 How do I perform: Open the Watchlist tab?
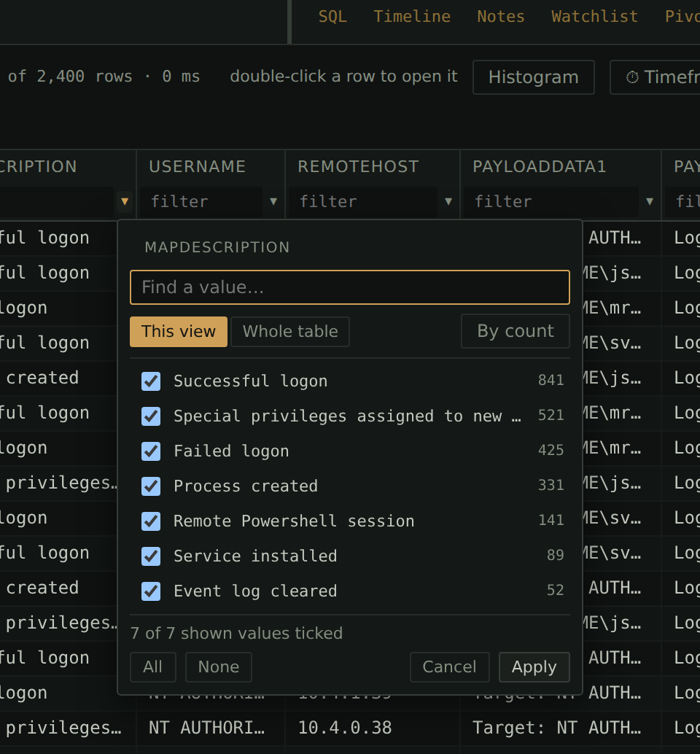[595, 17]
